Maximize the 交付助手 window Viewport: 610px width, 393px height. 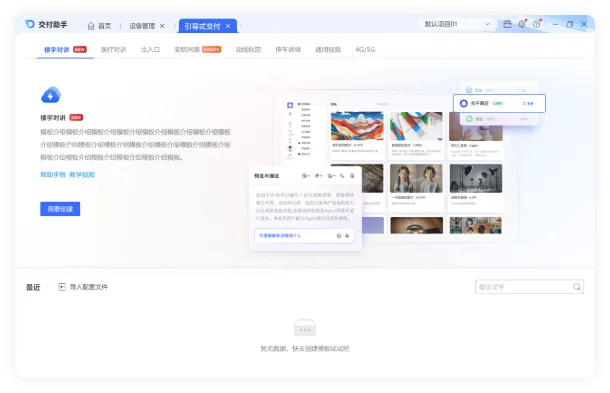tap(570, 24)
